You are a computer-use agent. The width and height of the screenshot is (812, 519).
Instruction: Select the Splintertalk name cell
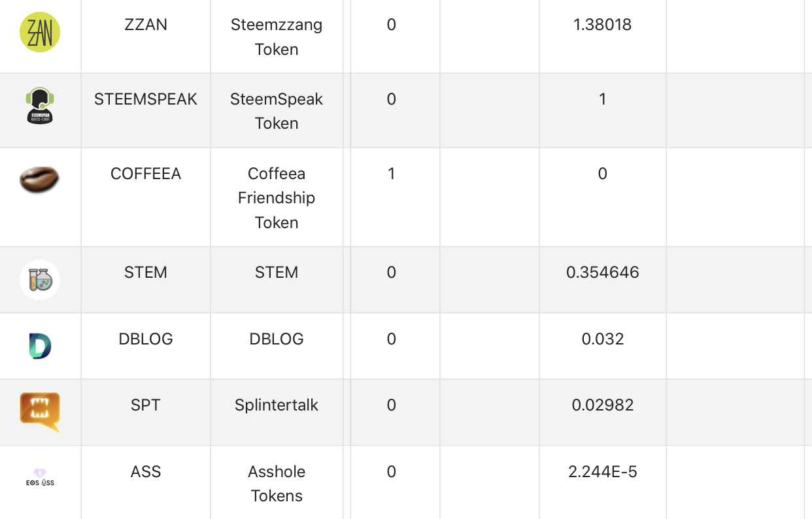tap(277, 405)
